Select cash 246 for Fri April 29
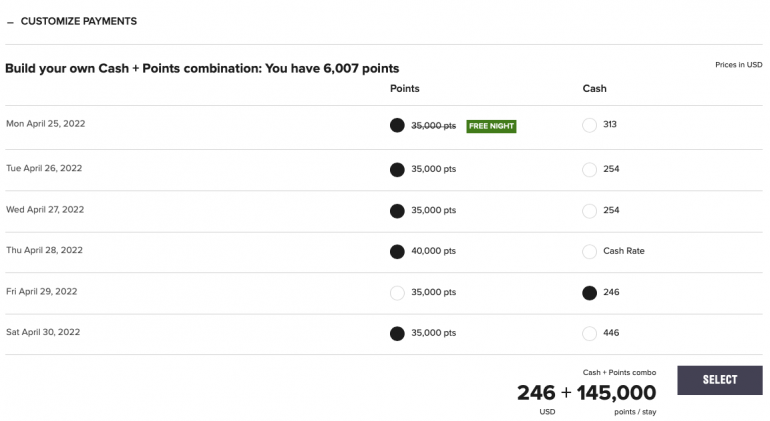This screenshot has height=421, width=770. (589, 293)
